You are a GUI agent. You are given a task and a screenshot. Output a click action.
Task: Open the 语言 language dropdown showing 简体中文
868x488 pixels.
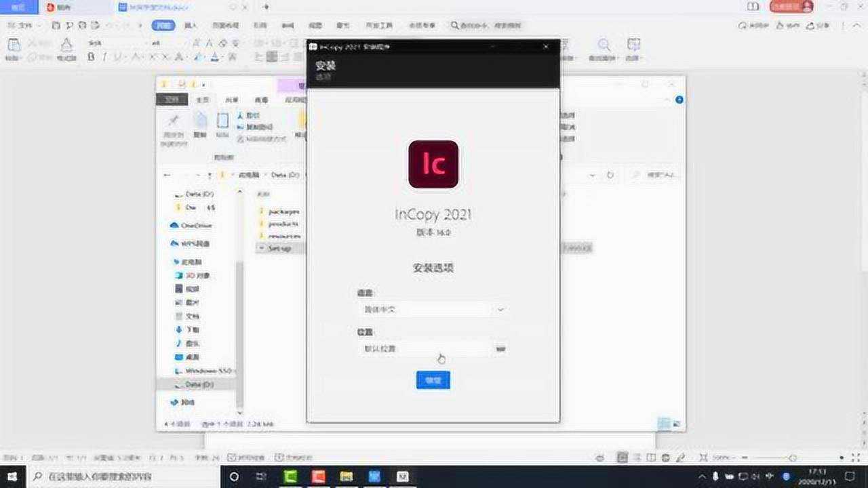(433, 309)
